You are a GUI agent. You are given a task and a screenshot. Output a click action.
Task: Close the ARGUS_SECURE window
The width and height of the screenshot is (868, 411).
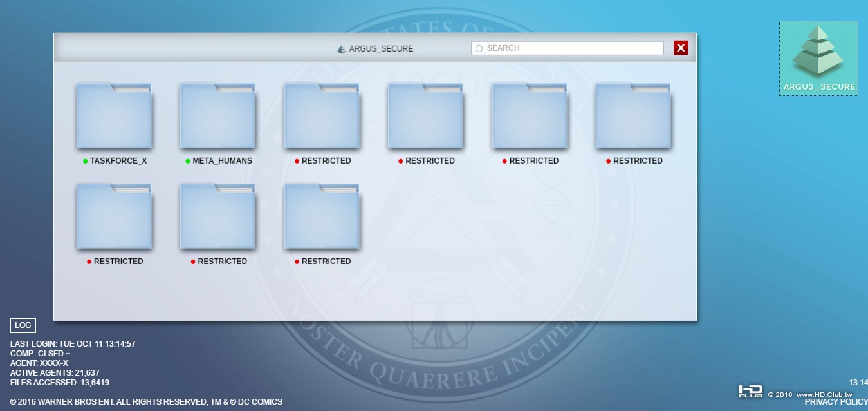click(681, 48)
